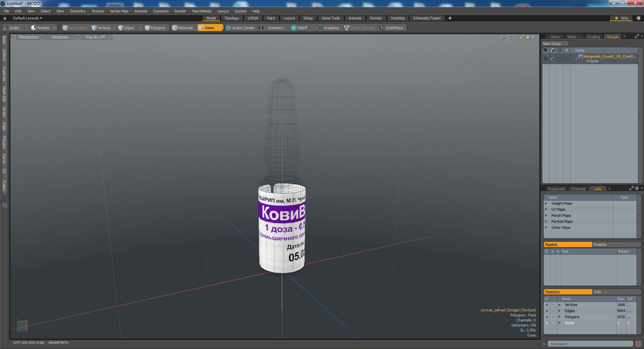Click the render camera column header icon
This screenshot has height=349, width=644.
[x=553, y=50]
